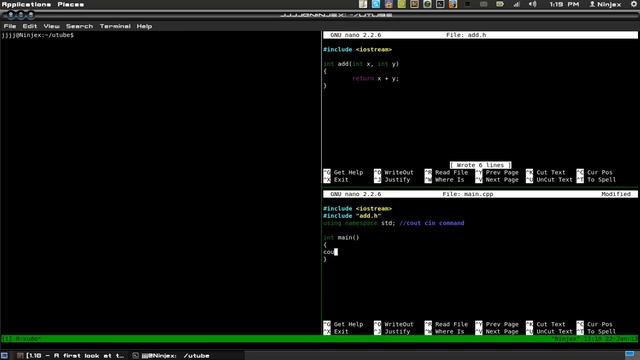
Task: Open the File menu in terminal
Action: pyautogui.click(x=10, y=26)
